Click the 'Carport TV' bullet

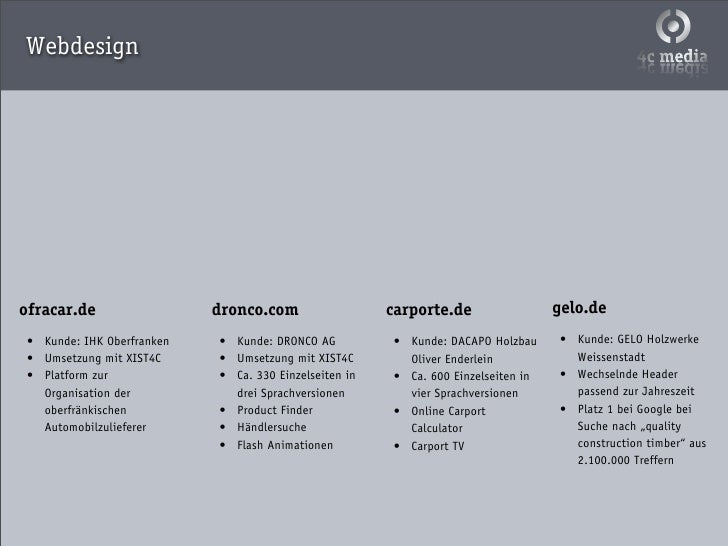pyautogui.click(x=438, y=446)
